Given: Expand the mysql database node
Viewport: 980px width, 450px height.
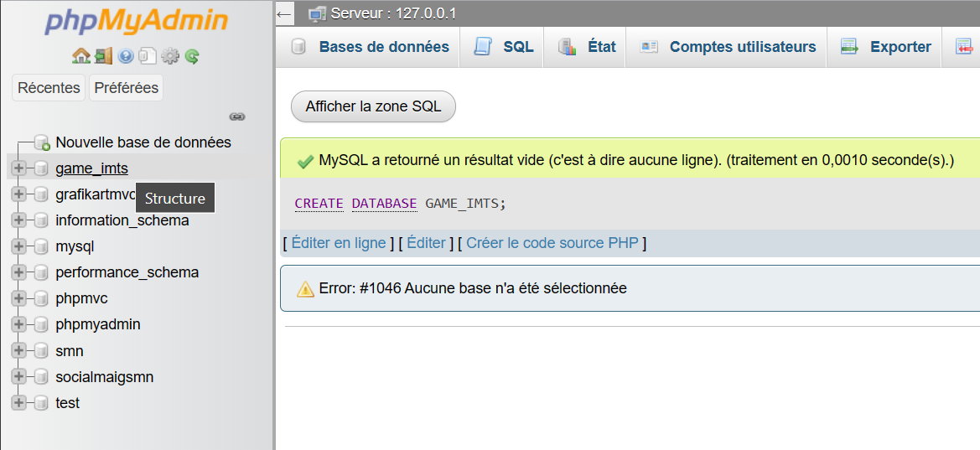Looking at the screenshot, I should pos(19,246).
